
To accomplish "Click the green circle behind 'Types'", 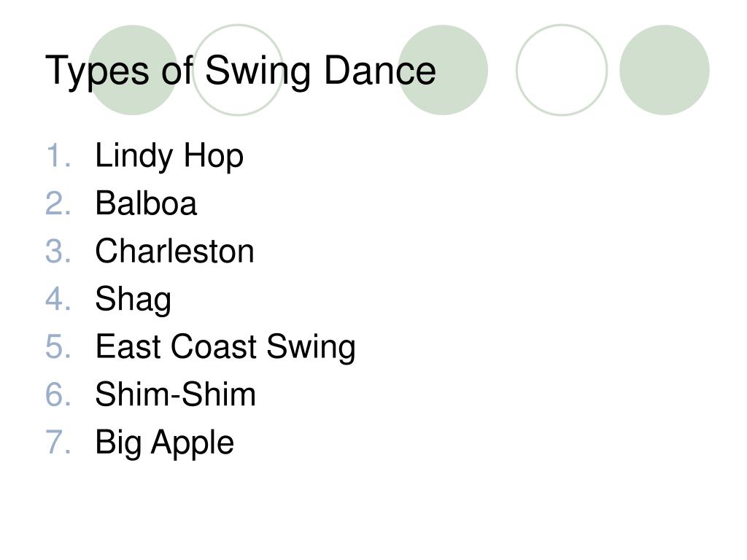I will [x=133, y=70].
